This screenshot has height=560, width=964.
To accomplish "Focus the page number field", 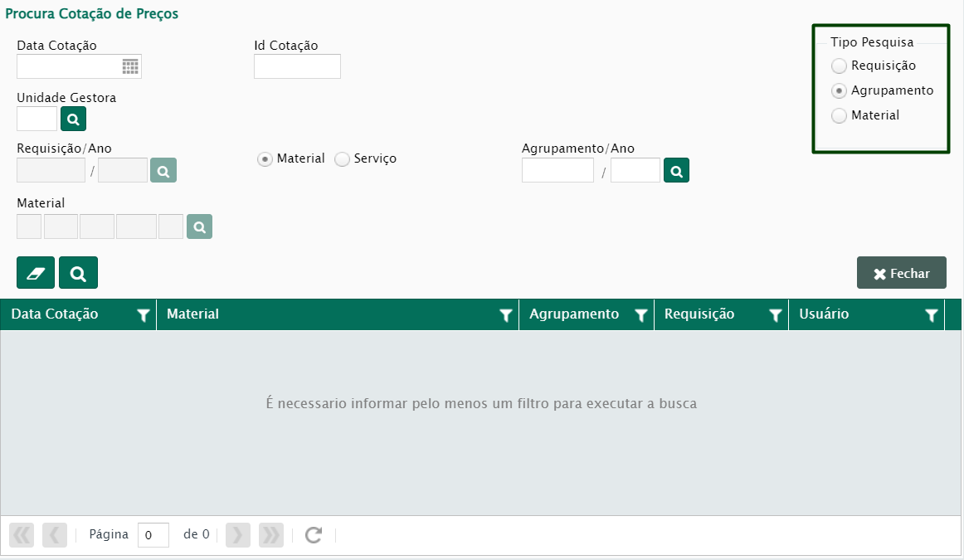I will 153,535.
